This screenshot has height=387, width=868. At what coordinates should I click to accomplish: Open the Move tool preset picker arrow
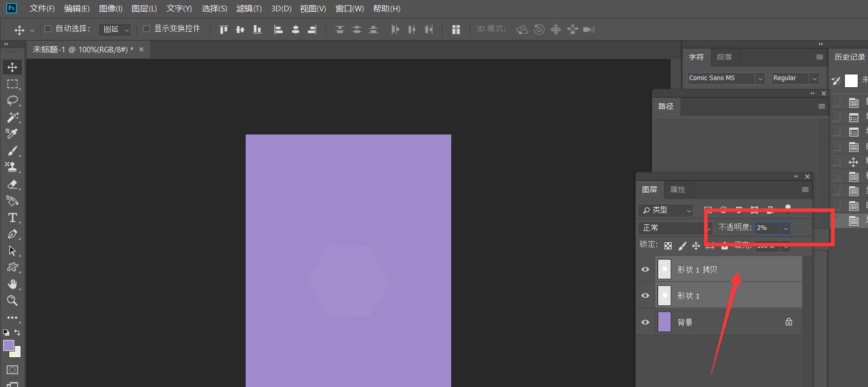[x=32, y=30]
